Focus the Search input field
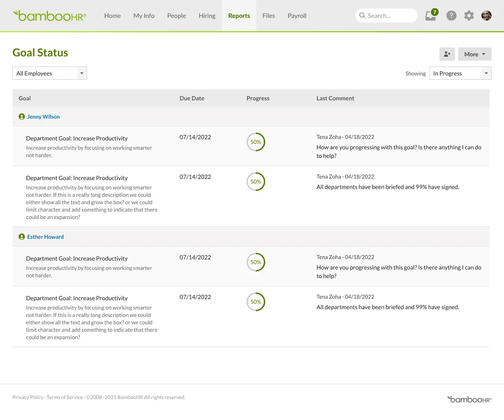Screen dimensions: 504x420 pyautogui.click(x=386, y=16)
